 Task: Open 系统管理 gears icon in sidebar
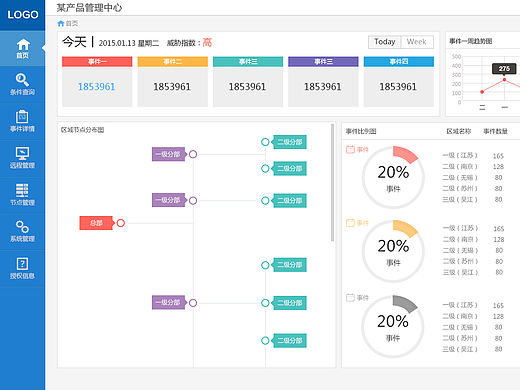[x=22, y=227]
